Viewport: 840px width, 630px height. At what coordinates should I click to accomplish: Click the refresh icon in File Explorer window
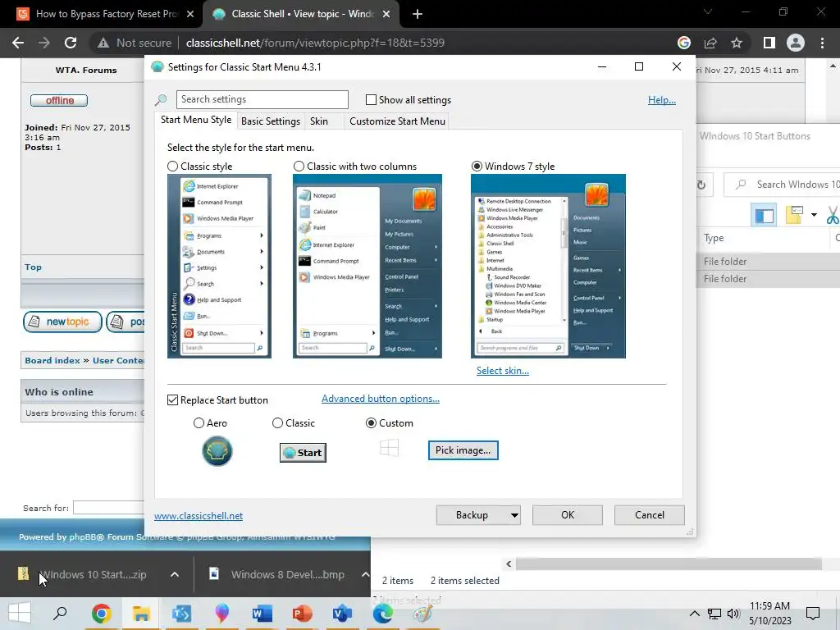coord(701,185)
